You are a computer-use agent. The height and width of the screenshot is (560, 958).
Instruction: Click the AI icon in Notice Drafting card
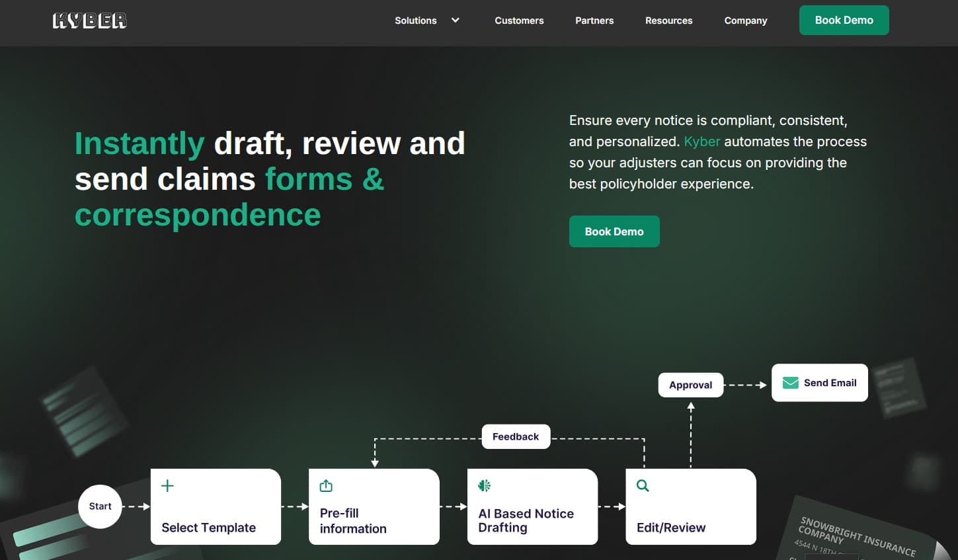[x=485, y=486]
